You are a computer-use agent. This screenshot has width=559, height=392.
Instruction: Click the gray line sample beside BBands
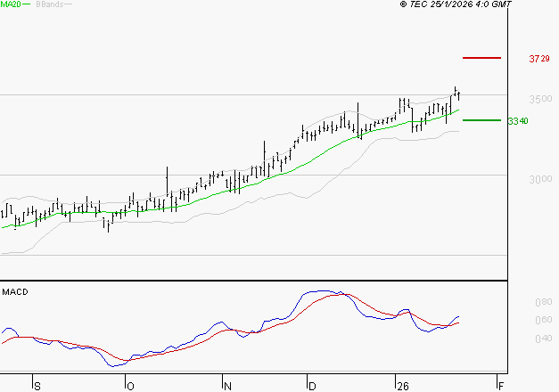(x=68, y=4)
